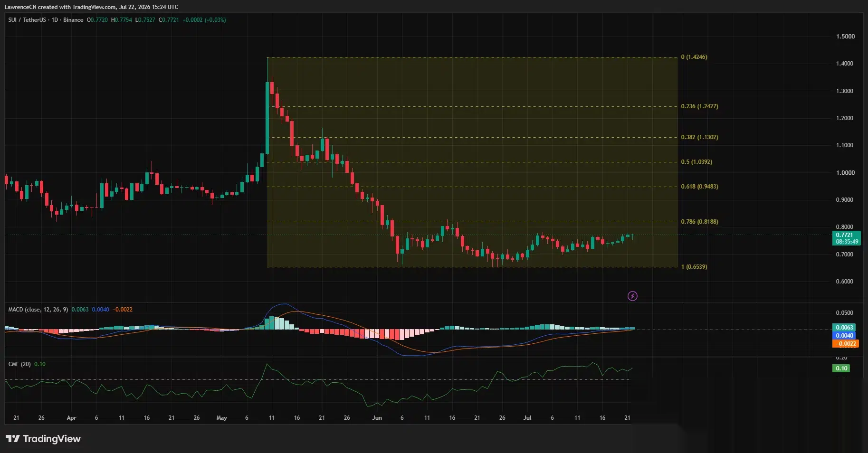Click the Fibonacci 1 (0.6539) bottom label

tap(694, 267)
